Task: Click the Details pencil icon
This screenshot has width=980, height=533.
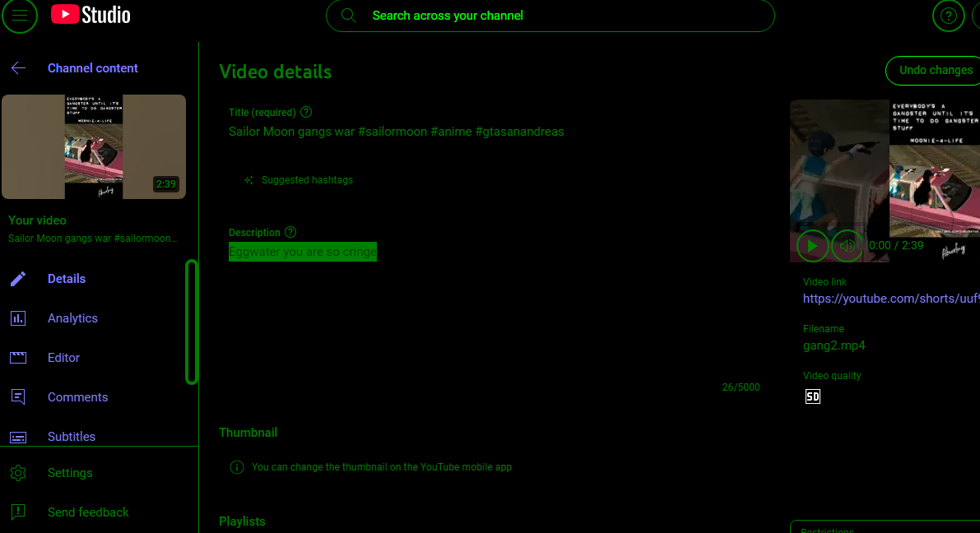Action: tap(18, 279)
